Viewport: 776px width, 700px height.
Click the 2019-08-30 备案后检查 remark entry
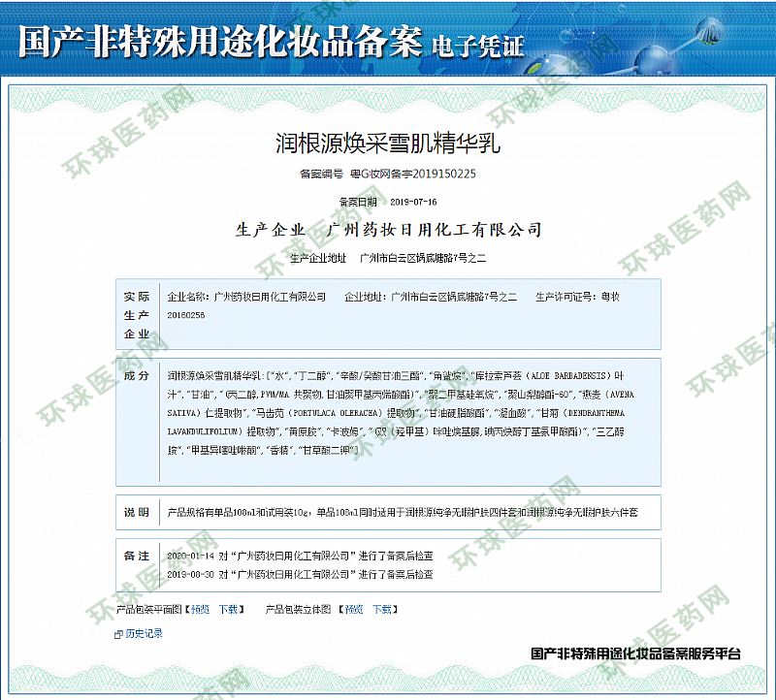(300, 575)
